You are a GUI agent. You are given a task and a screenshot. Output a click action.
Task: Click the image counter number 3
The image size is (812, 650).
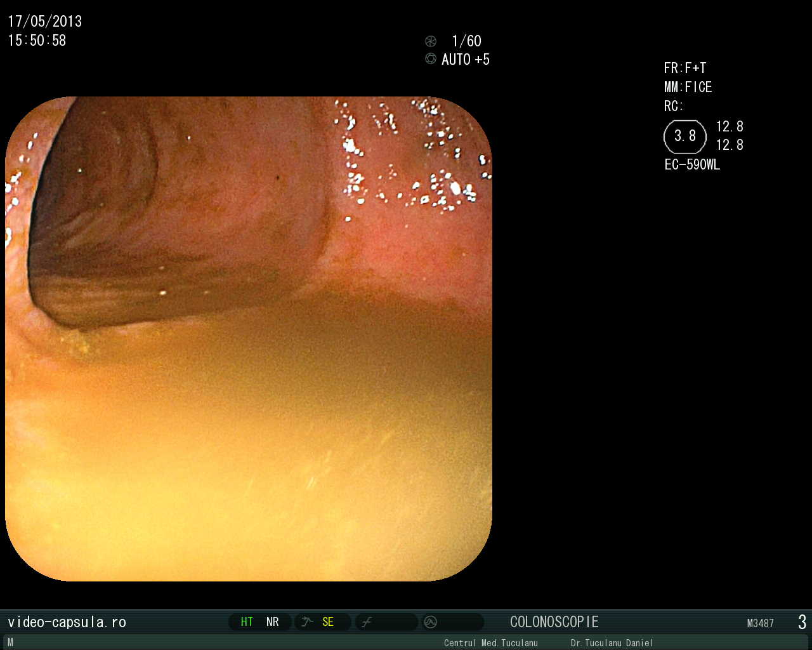[802, 622]
